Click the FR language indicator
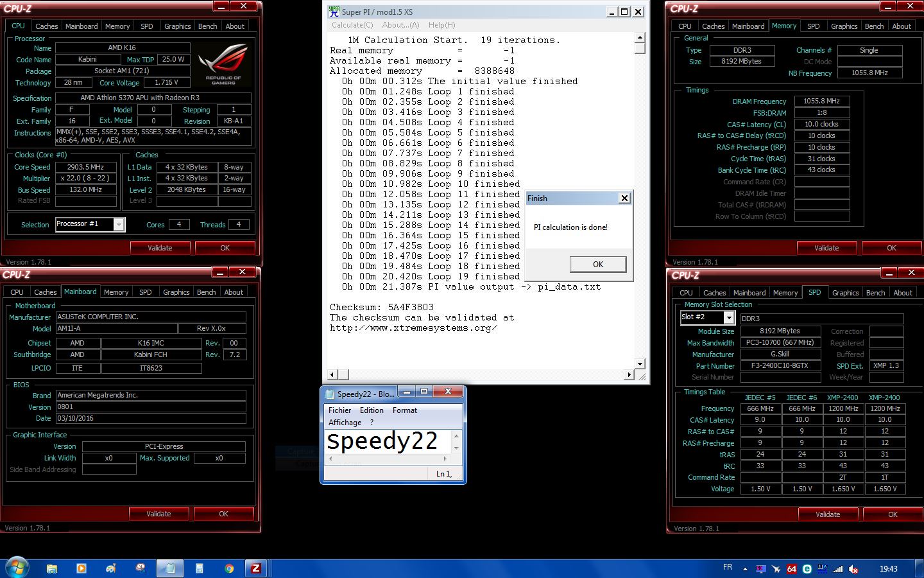The width and height of the screenshot is (924, 578). (x=728, y=567)
